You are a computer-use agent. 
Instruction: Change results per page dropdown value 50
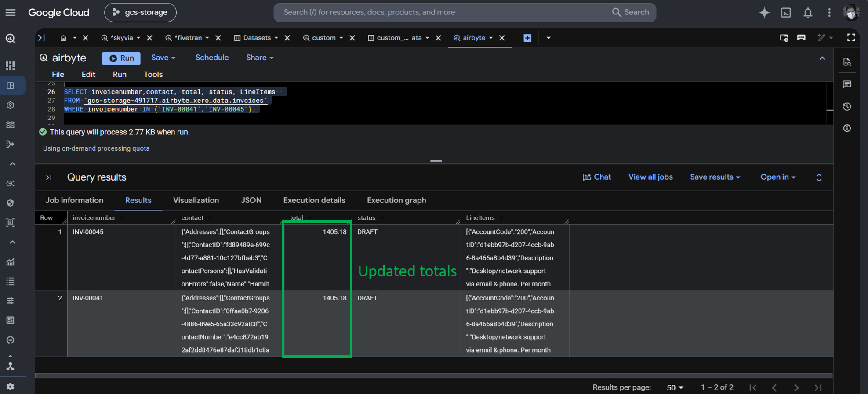675,387
